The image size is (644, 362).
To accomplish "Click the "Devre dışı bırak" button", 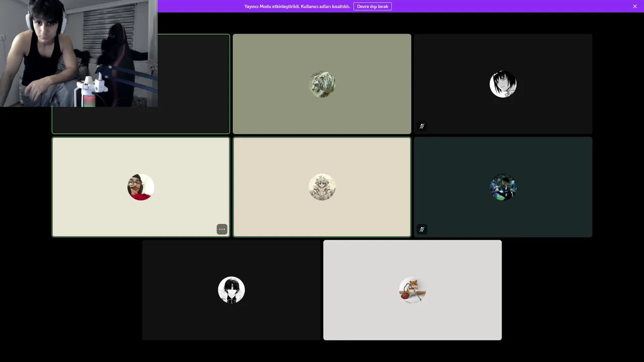I will pos(372,7).
